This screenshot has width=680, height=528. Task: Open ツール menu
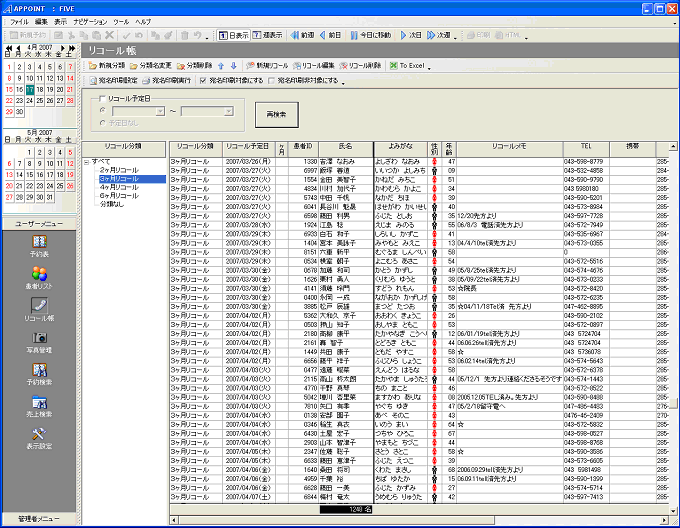pyautogui.click(x=121, y=22)
